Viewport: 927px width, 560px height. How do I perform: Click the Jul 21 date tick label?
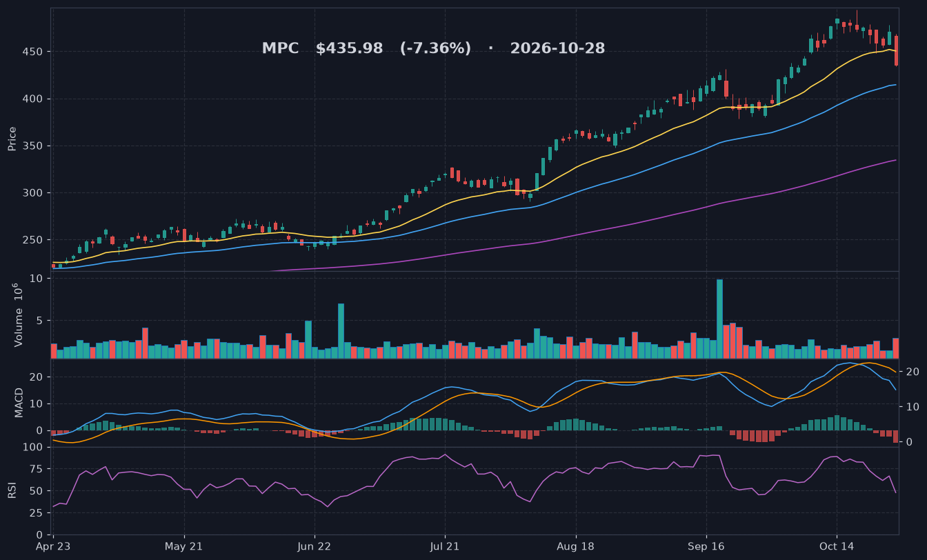[x=445, y=546]
